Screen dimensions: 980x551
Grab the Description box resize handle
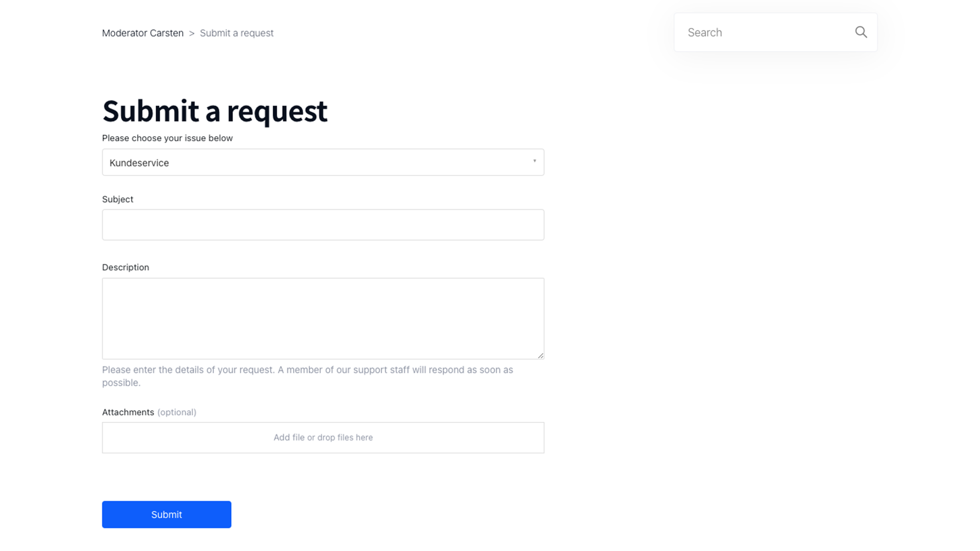(x=541, y=356)
